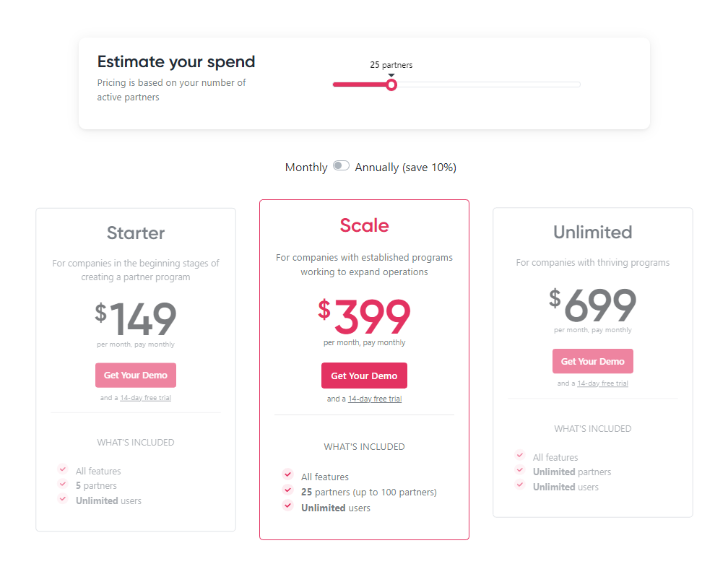Select the Annually (save 10%) label

point(405,167)
